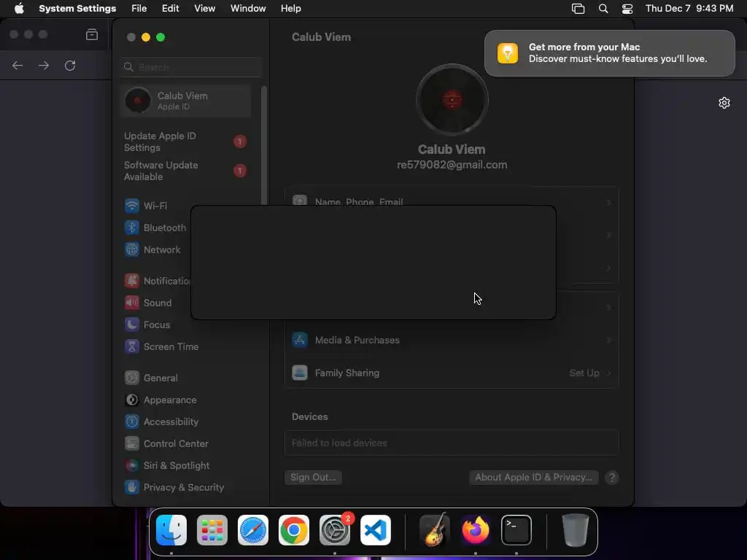Click Stage Manager icon in menu bar

tap(578, 9)
